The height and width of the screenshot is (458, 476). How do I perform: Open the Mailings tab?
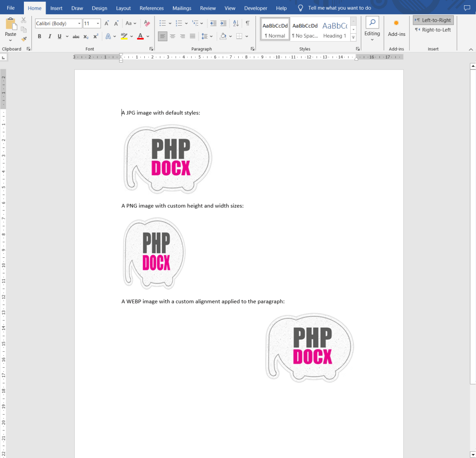182,8
